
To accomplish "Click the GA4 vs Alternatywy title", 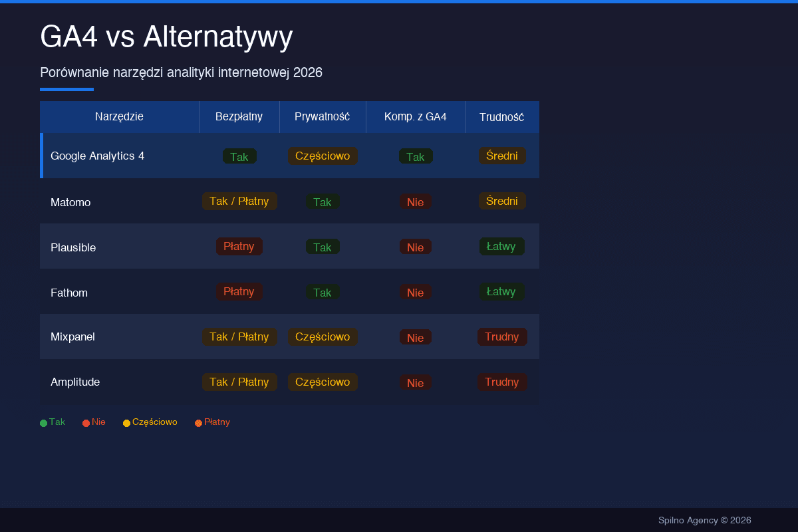I will pyautogui.click(x=166, y=37).
